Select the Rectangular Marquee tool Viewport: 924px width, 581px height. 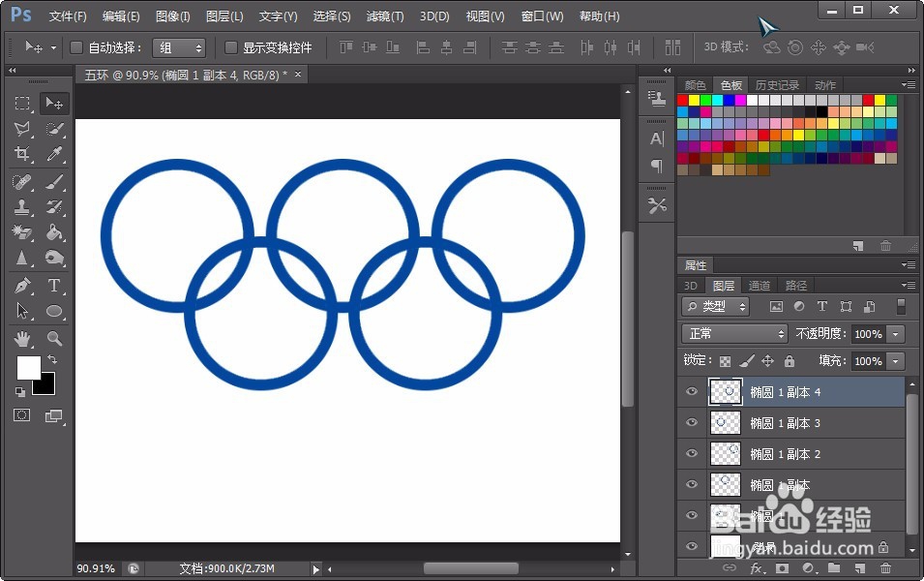pos(22,104)
